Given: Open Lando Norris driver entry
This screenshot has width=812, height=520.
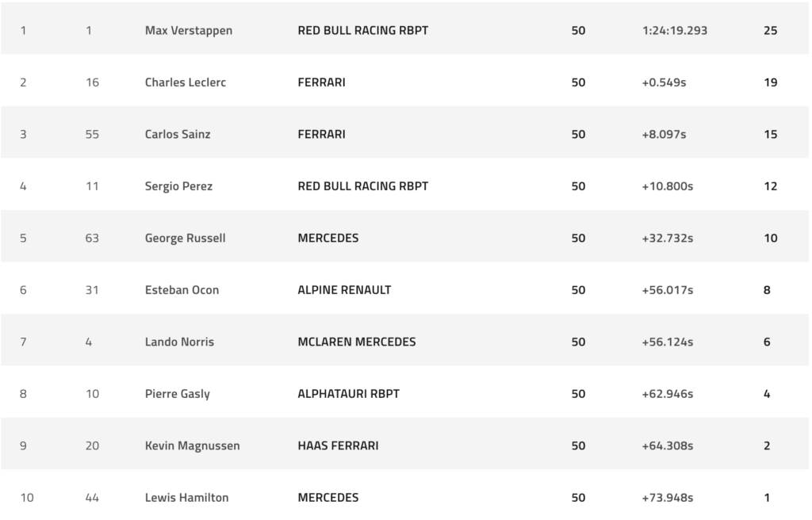Looking at the screenshot, I should 179,342.
